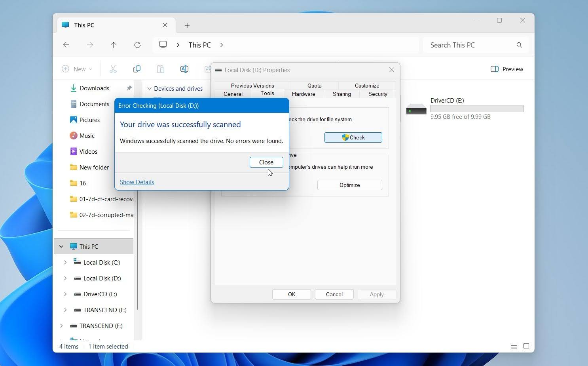
Task: Click the '1 item selected' status text
Action: (108, 346)
